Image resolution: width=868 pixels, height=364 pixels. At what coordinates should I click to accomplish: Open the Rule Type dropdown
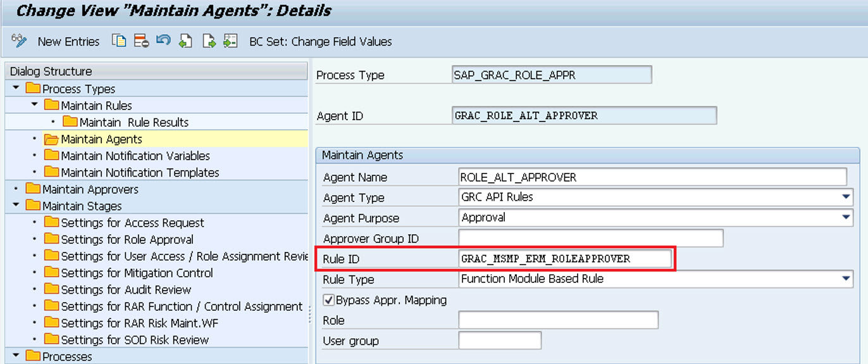pos(846,279)
